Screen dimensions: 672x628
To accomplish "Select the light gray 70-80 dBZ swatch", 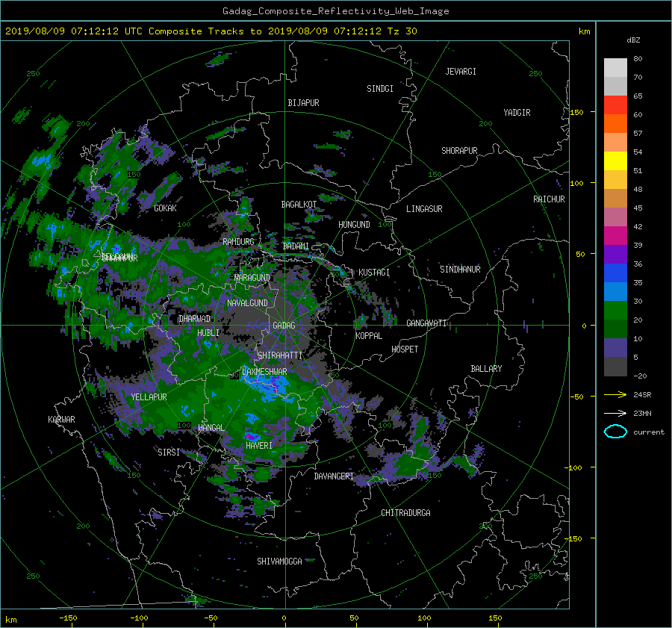I will pos(615,67).
